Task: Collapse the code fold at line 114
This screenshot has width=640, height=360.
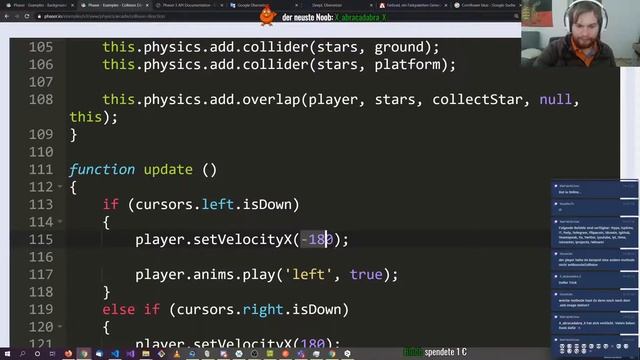Action: tap(60, 222)
